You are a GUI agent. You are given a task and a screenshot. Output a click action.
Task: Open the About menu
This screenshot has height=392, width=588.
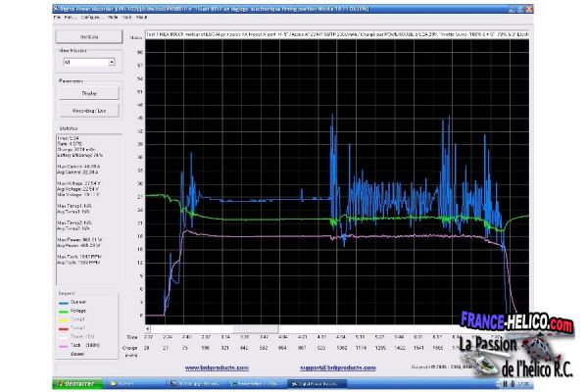point(142,18)
